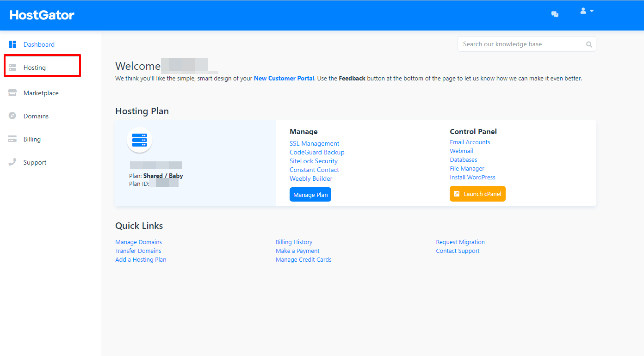Click the Marketplace storefront icon
The height and width of the screenshot is (356, 644).
click(12, 93)
